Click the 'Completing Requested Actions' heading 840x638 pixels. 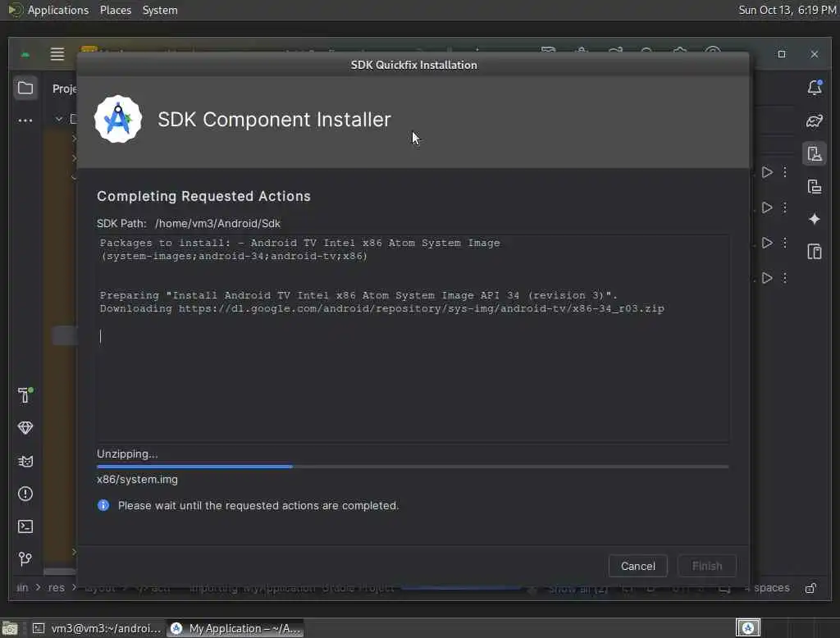[203, 196]
